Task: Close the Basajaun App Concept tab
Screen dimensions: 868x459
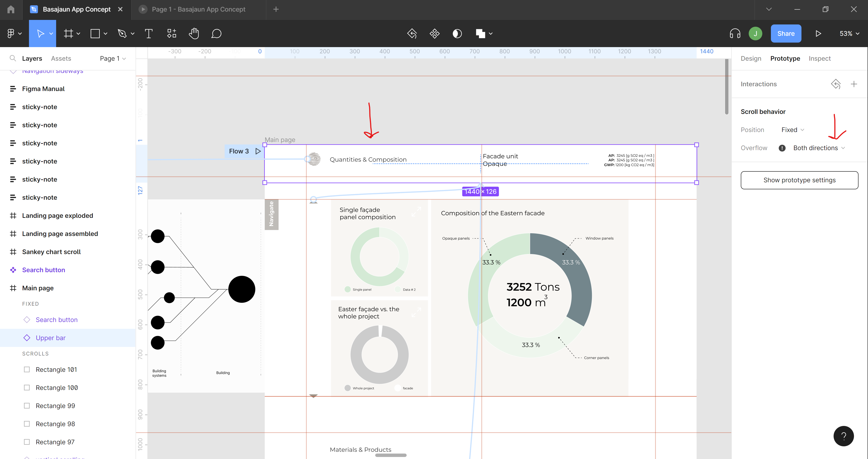Action: point(120,9)
